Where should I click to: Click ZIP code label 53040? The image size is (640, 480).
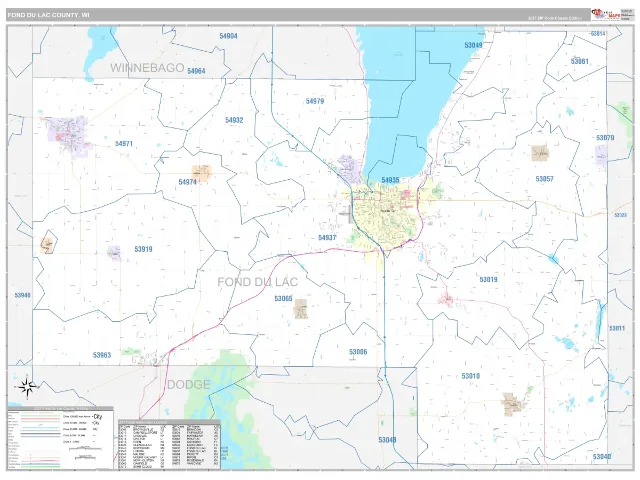tap(602, 457)
